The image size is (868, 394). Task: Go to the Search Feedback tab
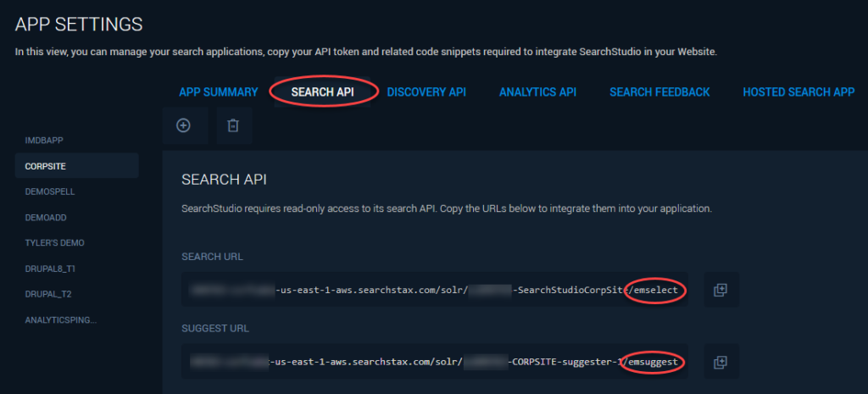pos(659,92)
